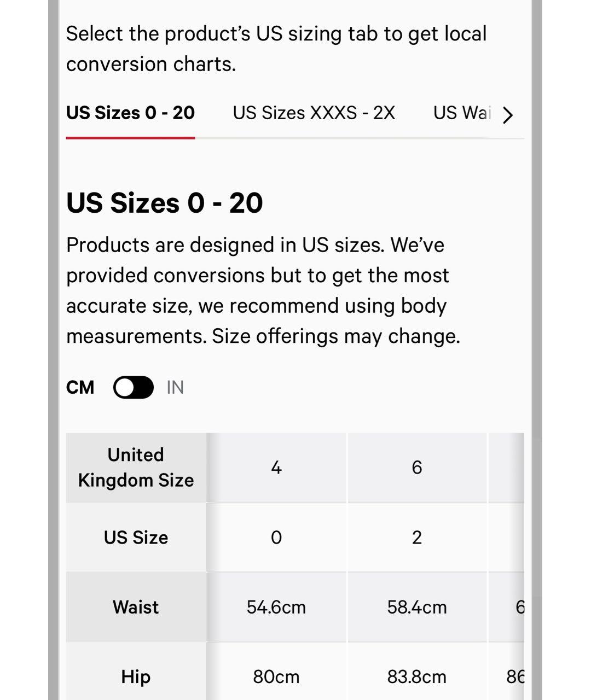The image size is (591, 700).
Task: Click the Waist row header
Action: [x=136, y=607]
